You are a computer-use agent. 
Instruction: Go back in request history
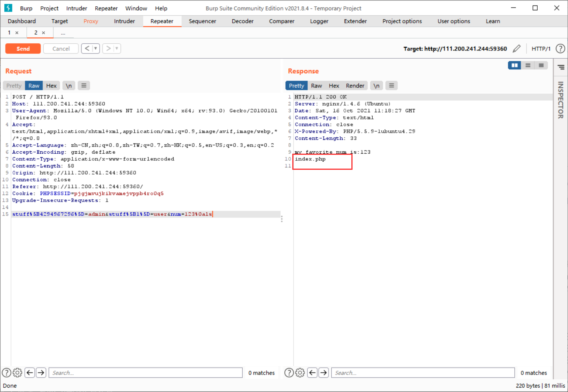[x=87, y=48]
